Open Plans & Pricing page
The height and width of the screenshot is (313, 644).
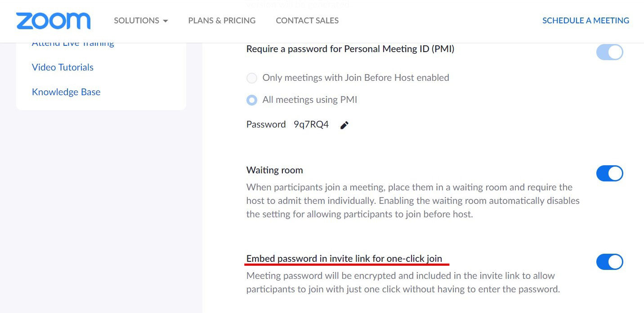(x=222, y=21)
